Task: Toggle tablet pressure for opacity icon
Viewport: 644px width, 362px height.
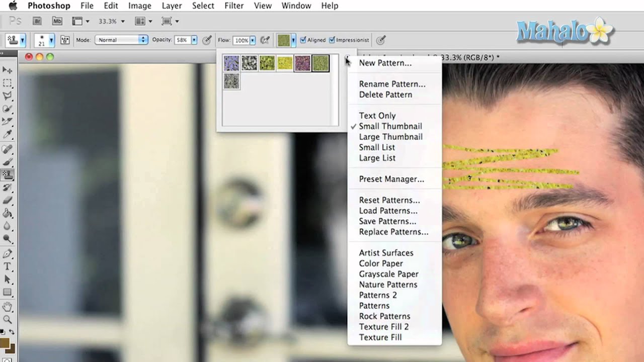Action: pyautogui.click(x=207, y=40)
